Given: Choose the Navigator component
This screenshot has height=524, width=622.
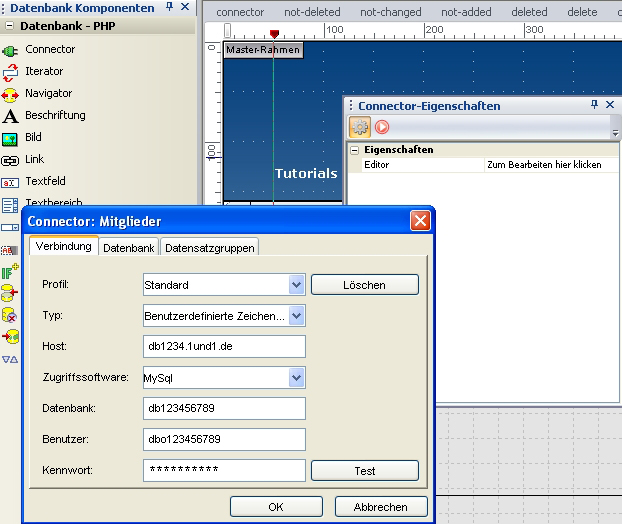Looking at the screenshot, I should coord(11,94).
